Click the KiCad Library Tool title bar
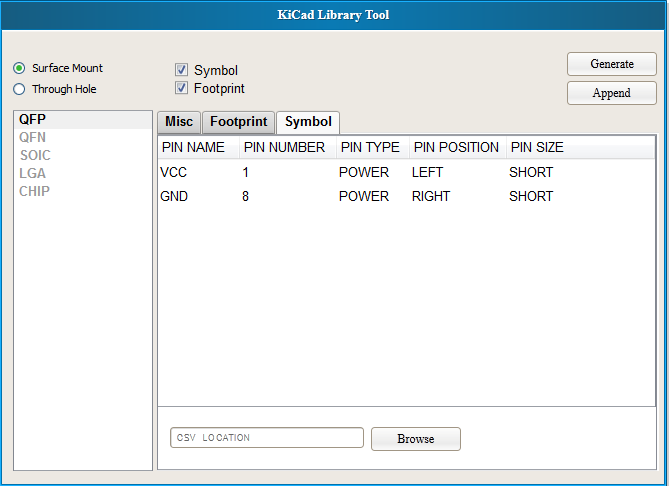The image size is (669, 486). pos(333,15)
